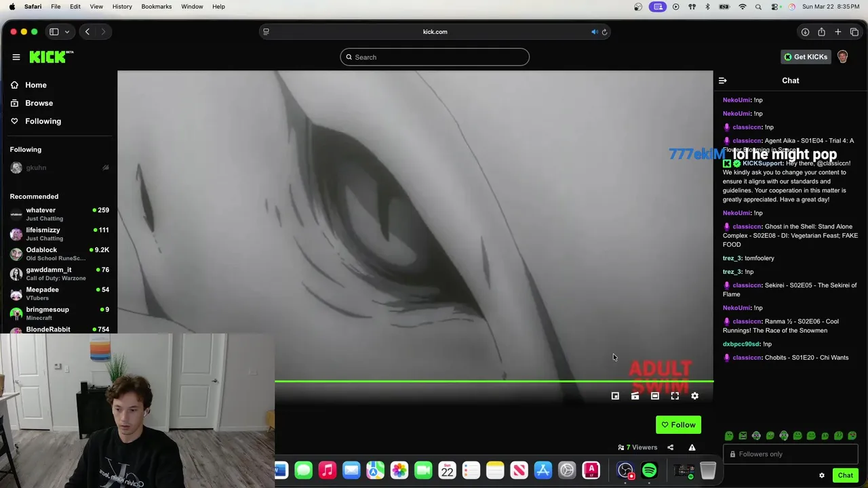Image resolution: width=868 pixels, height=488 pixels.
Task: Click username dxbpcc90sd in chat
Action: 741,344
